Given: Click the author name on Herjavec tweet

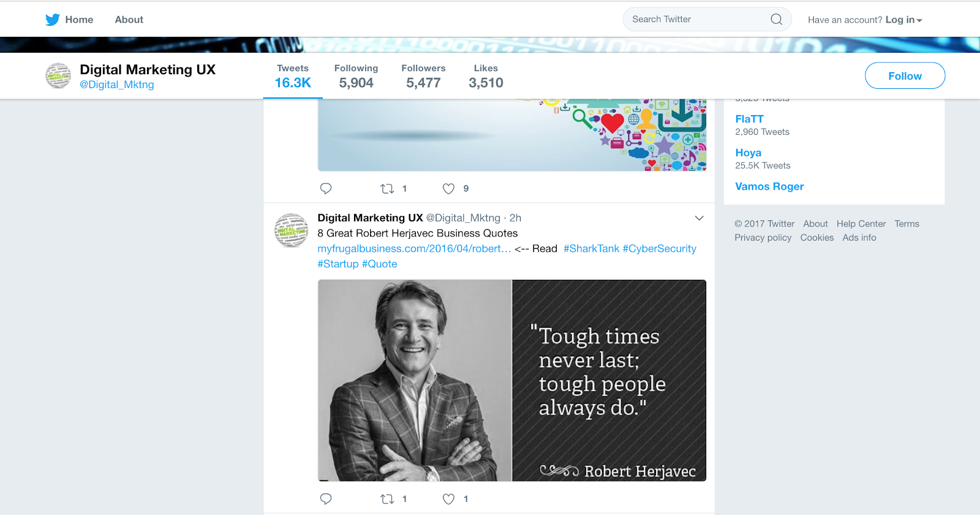Looking at the screenshot, I should click(x=370, y=218).
